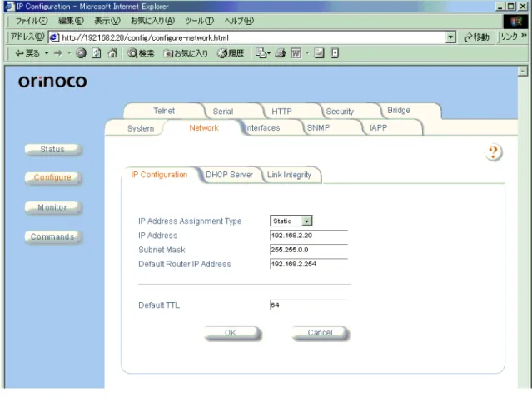The width and height of the screenshot is (532, 397).
Task: Expand the Links (リンク) toolbar chevron
Action: pyautogui.click(x=524, y=35)
